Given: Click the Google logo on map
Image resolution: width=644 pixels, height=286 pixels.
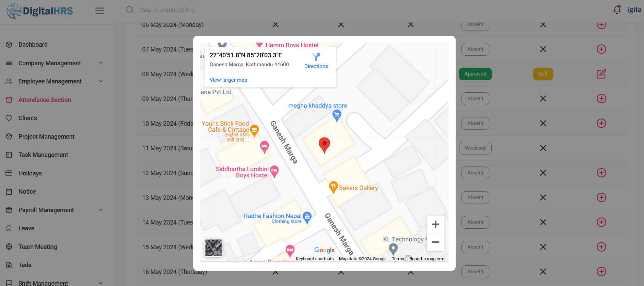Looking at the screenshot, I should tap(324, 250).
